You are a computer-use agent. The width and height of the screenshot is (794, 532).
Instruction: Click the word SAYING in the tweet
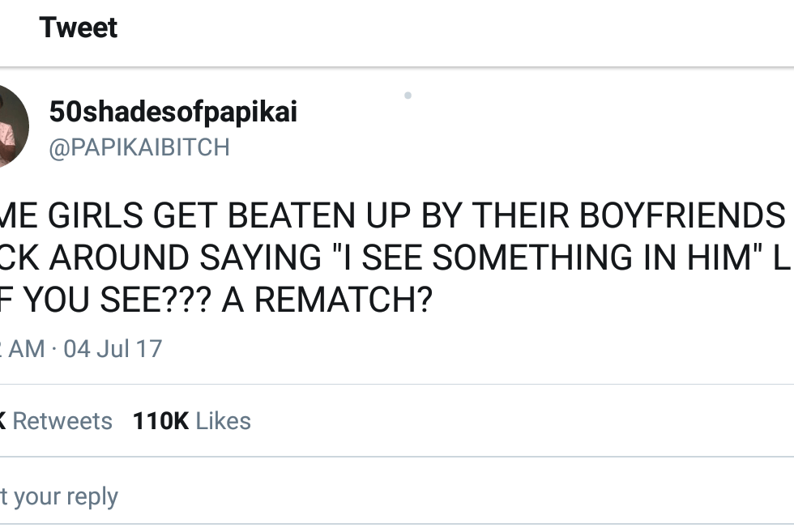click(x=278, y=257)
